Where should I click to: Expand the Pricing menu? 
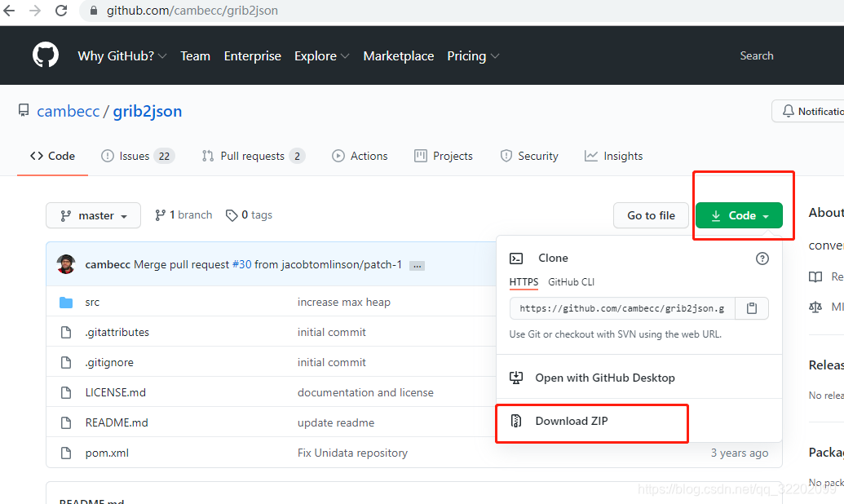pos(473,56)
